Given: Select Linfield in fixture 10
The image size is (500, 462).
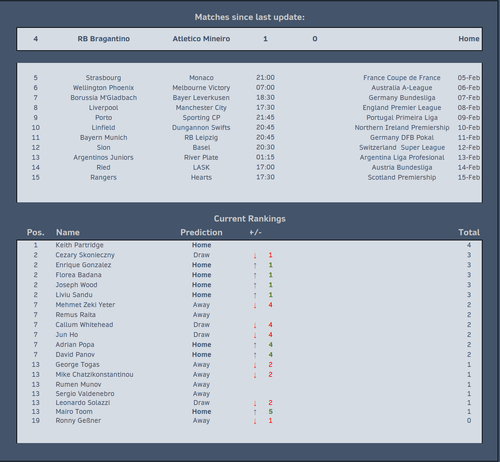Looking at the screenshot, I should pyautogui.click(x=103, y=128).
